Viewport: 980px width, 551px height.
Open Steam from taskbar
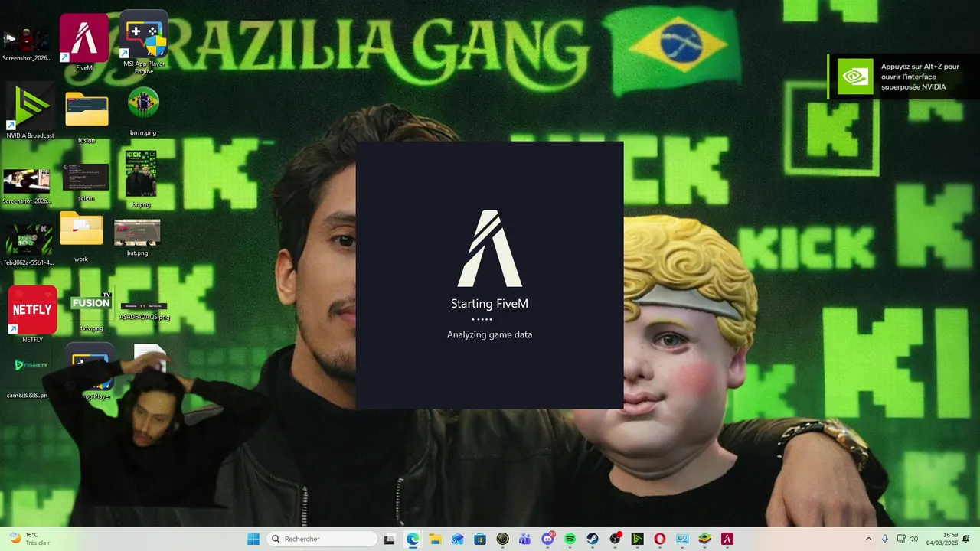(592, 539)
